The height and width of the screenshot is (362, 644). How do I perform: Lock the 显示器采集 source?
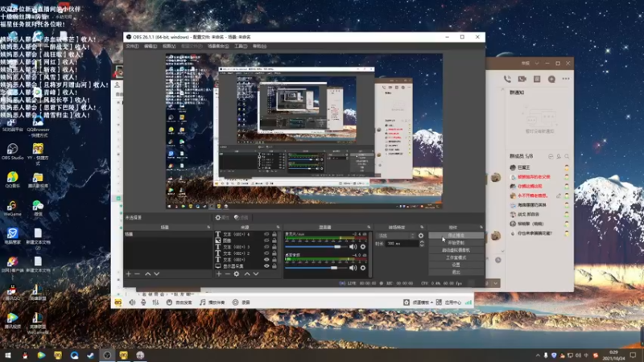(275, 266)
